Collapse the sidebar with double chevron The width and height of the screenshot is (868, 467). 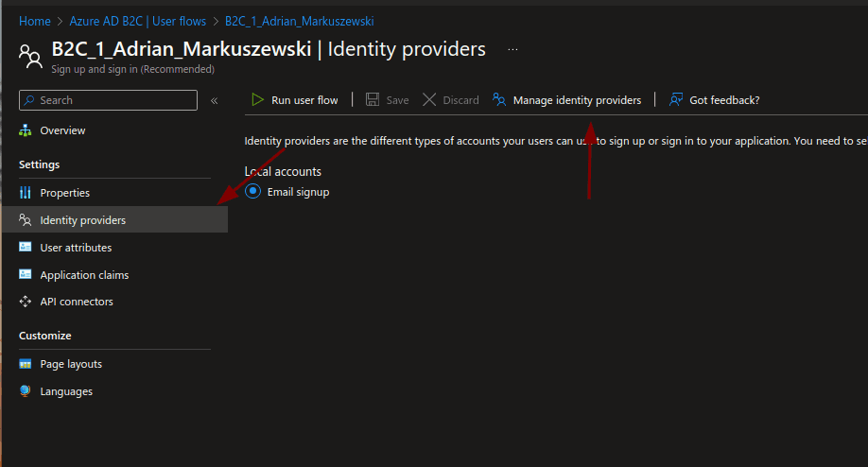pyautogui.click(x=215, y=101)
